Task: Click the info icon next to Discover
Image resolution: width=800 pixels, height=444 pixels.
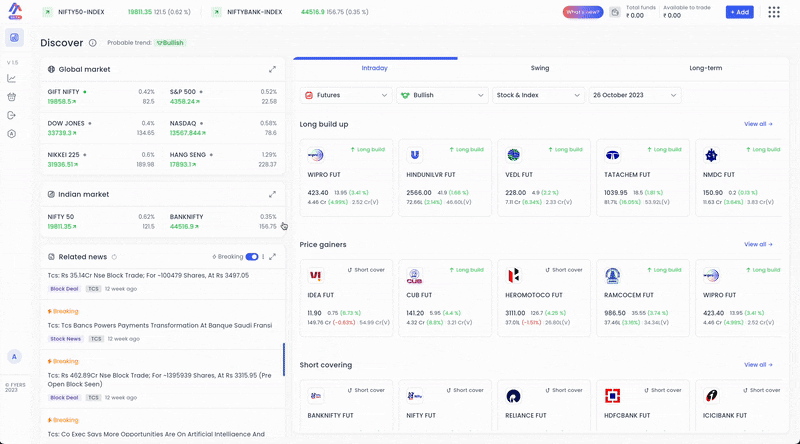Action: (92, 43)
